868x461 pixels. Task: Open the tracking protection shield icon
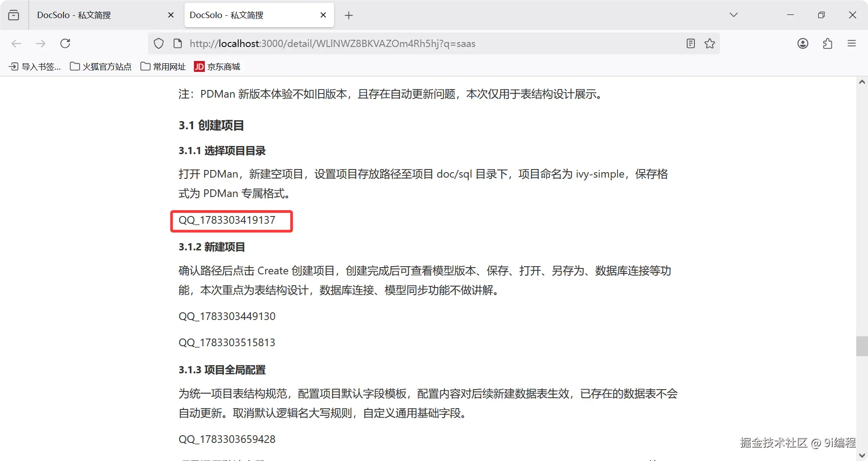159,43
